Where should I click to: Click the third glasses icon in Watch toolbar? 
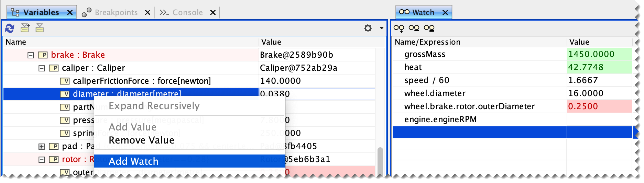pos(429,28)
